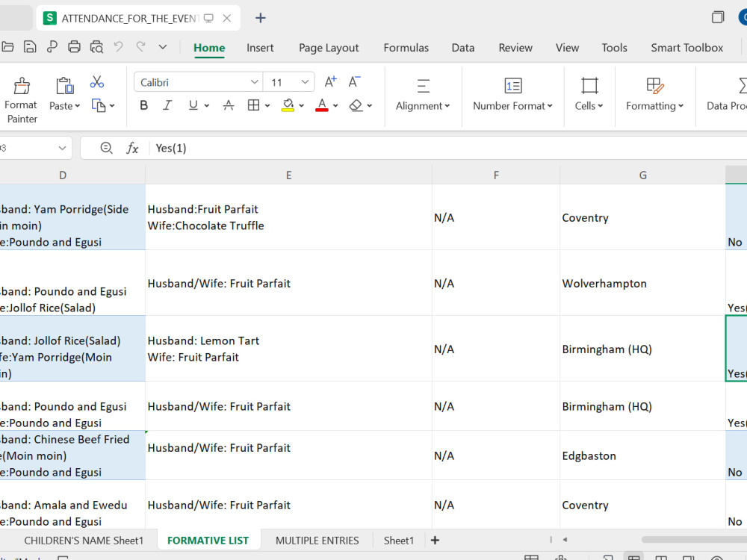Activate the Format Painter tool
The height and width of the screenshot is (560, 747).
[21, 101]
